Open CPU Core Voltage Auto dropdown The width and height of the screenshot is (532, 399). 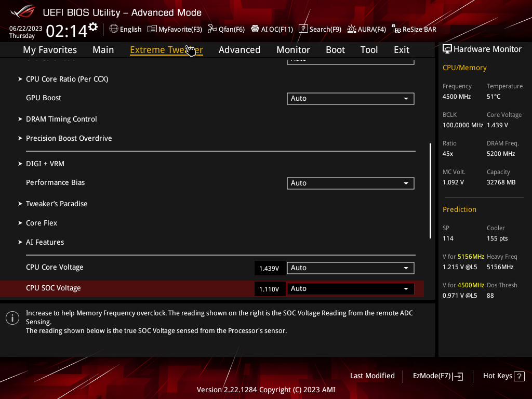click(x=351, y=268)
